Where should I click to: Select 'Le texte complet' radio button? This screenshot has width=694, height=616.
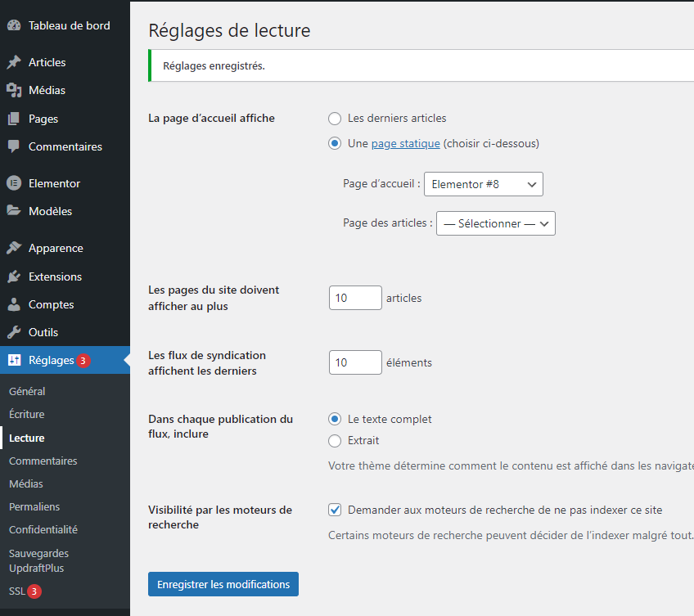(335, 419)
